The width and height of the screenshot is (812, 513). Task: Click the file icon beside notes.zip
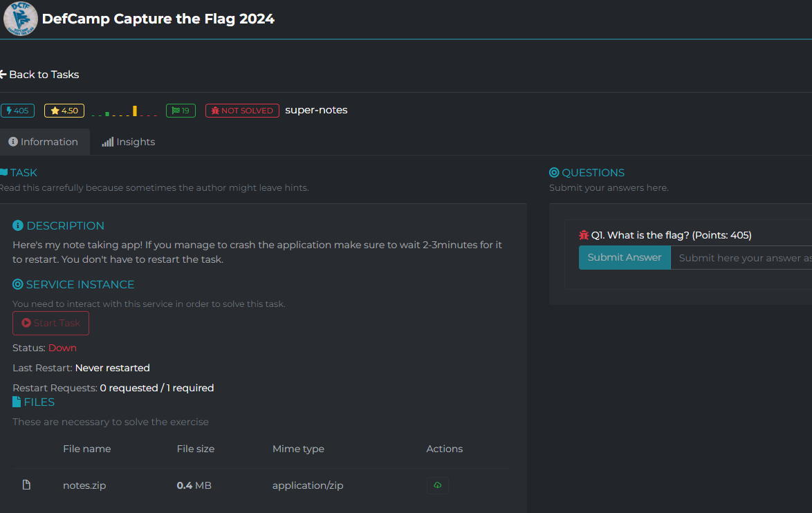pos(26,485)
